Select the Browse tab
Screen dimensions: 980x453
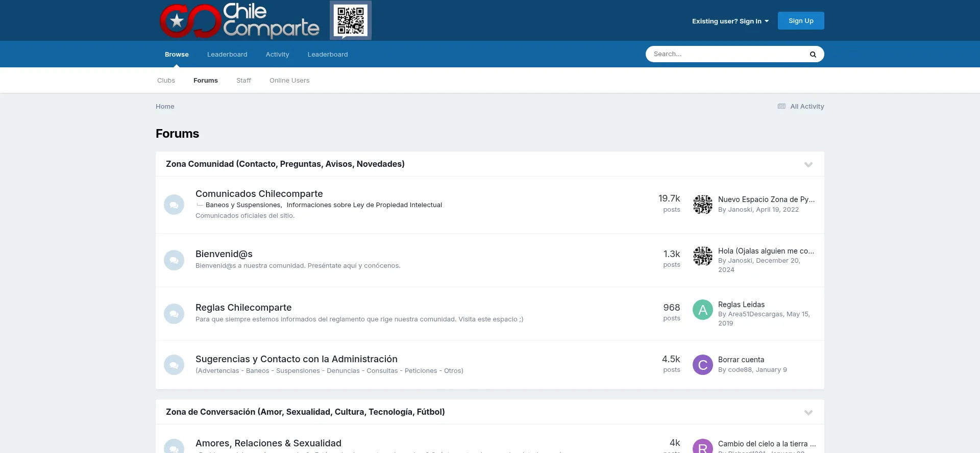[177, 55]
